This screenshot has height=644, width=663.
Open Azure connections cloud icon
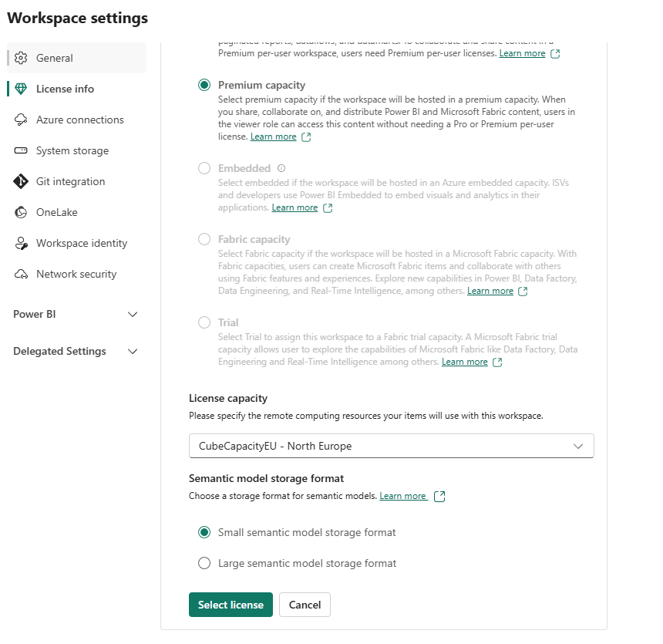pos(21,120)
